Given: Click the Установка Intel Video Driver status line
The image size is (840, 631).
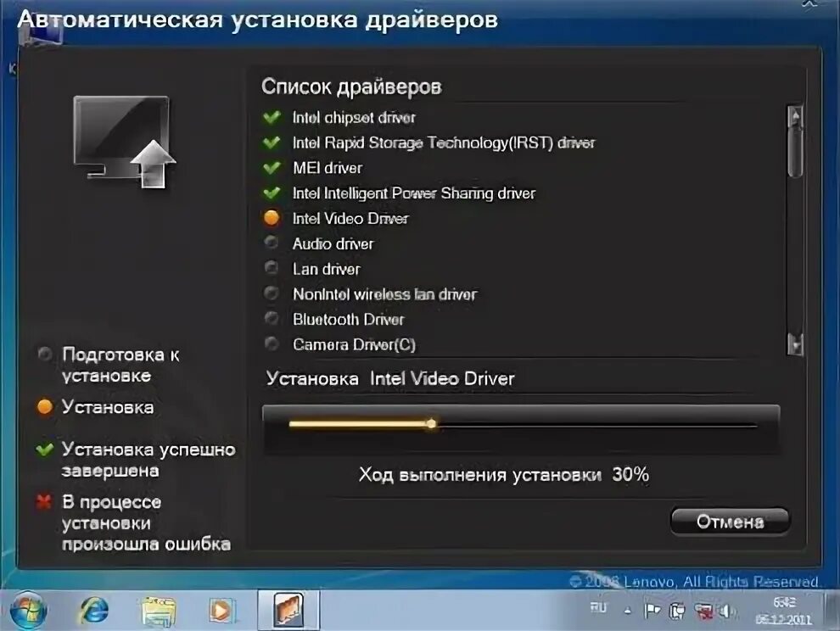Looking at the screenshot, I should click(x=390, y=379).
